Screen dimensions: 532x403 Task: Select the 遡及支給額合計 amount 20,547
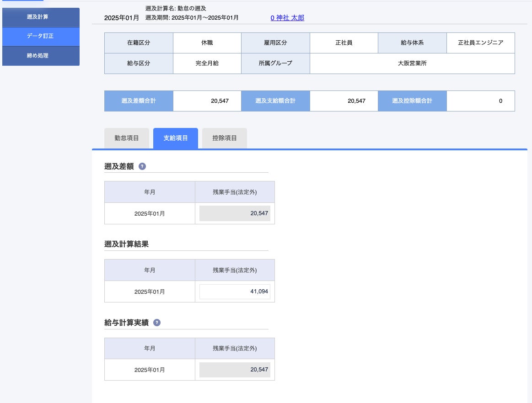pos(344,101)
